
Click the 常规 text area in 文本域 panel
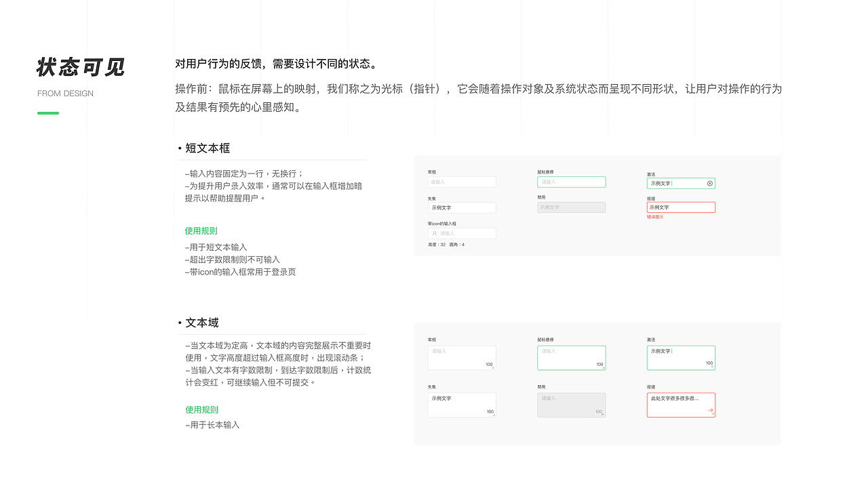[x=462, y=358]
